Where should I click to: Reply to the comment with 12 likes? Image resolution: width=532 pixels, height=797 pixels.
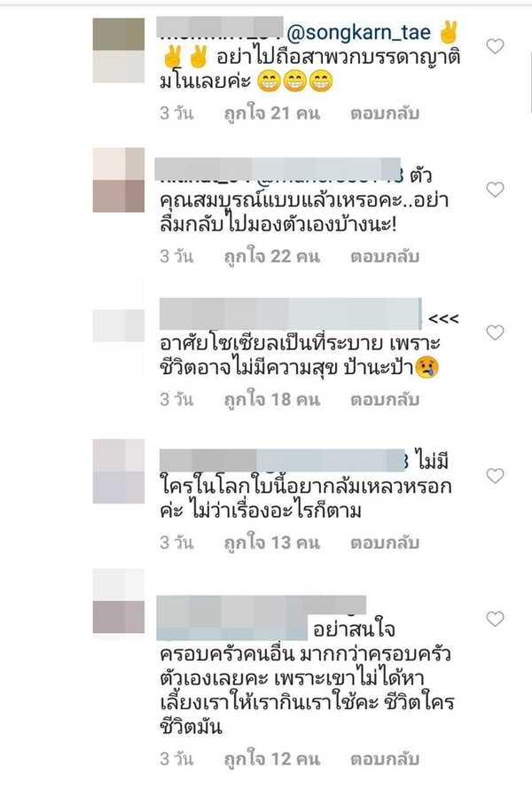[x=385, y=759]
